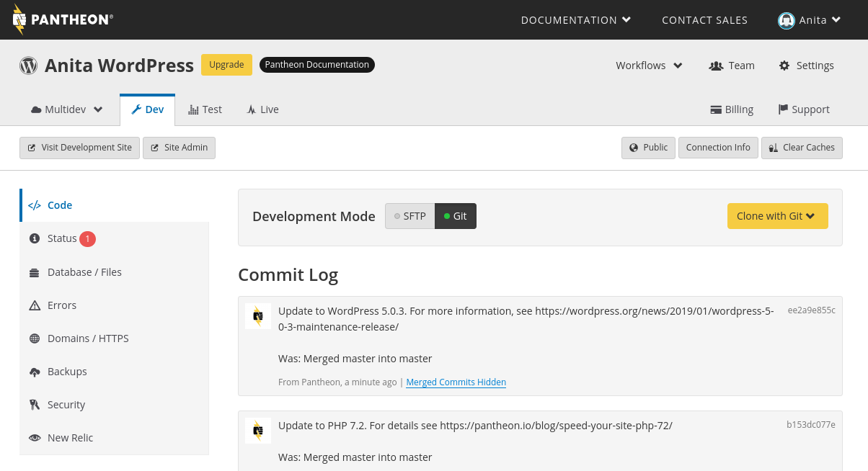The image size is (868, 471).
Task: Click the Visit Development Site button
Action: point(79,148)
